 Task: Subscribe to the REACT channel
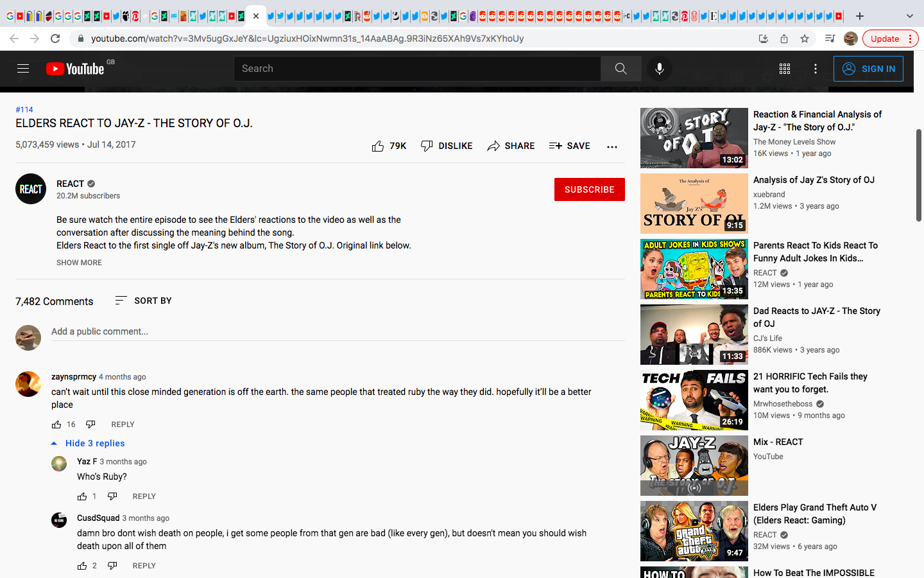(x=589, y=189)
